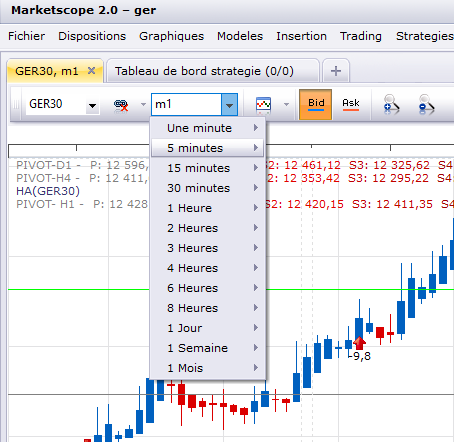Open the Strategies menu

(x=425, y=36)
